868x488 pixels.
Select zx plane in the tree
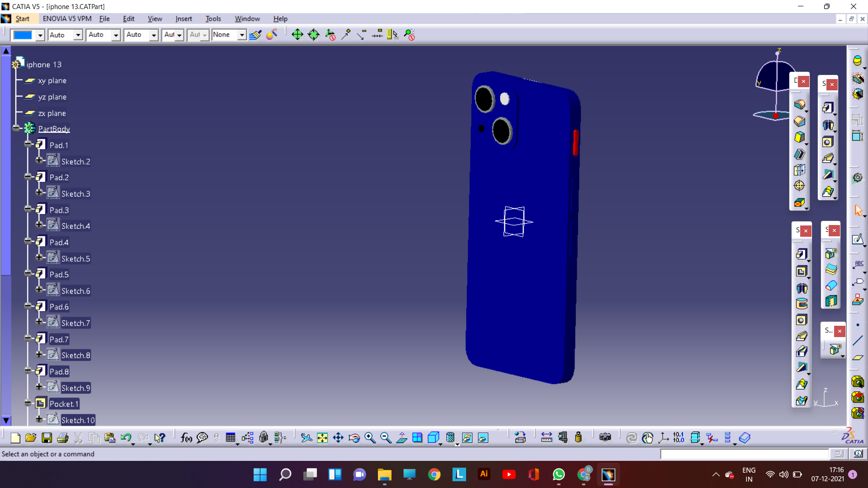pyautogui.click(x=52, y=113)
